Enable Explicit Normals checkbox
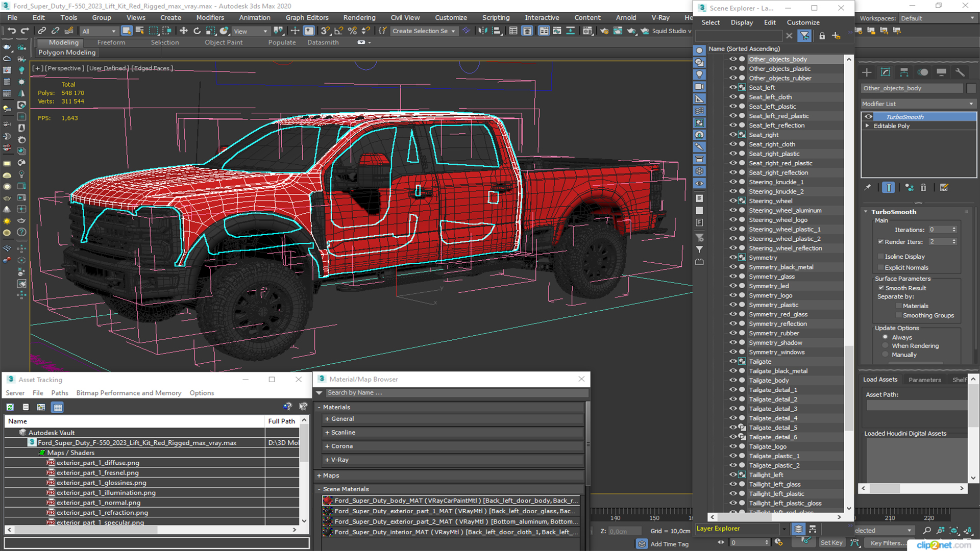The image size is (980, 551). (x=880, y=268)
